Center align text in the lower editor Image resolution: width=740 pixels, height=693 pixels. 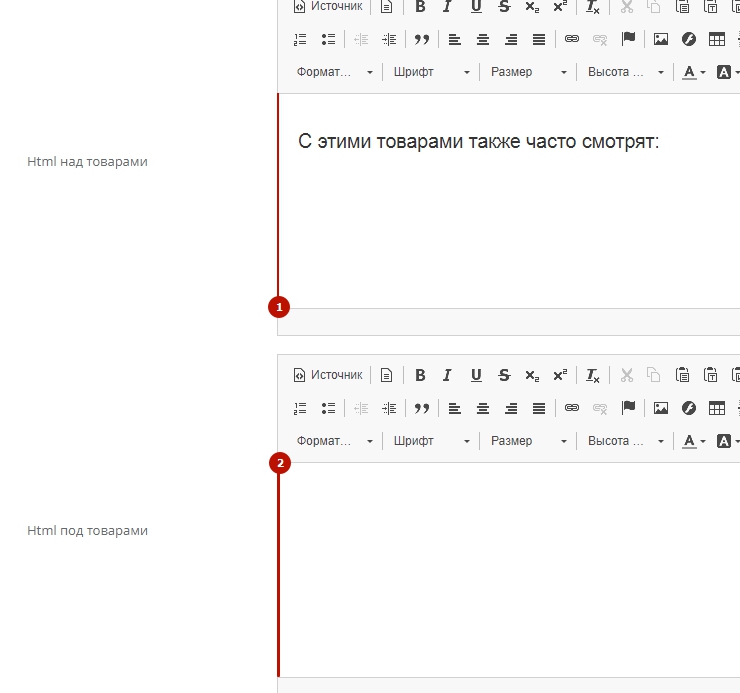coord(483,408)
